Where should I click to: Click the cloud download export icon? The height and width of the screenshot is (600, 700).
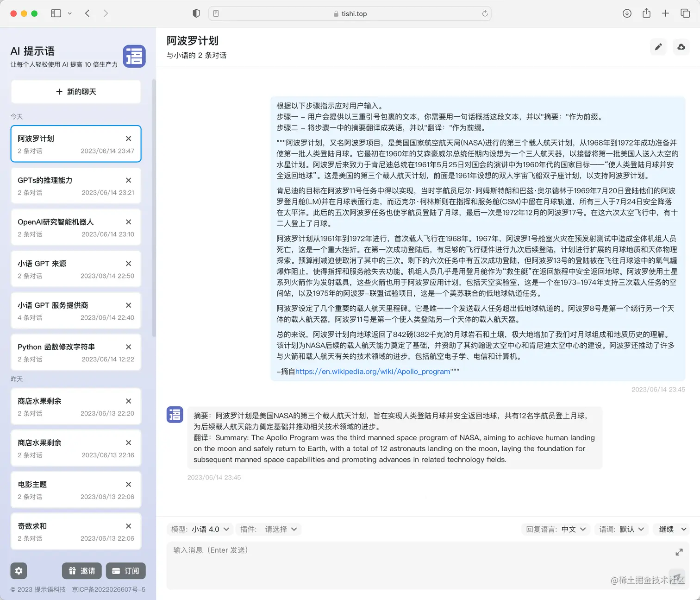(x=681, y=47)
